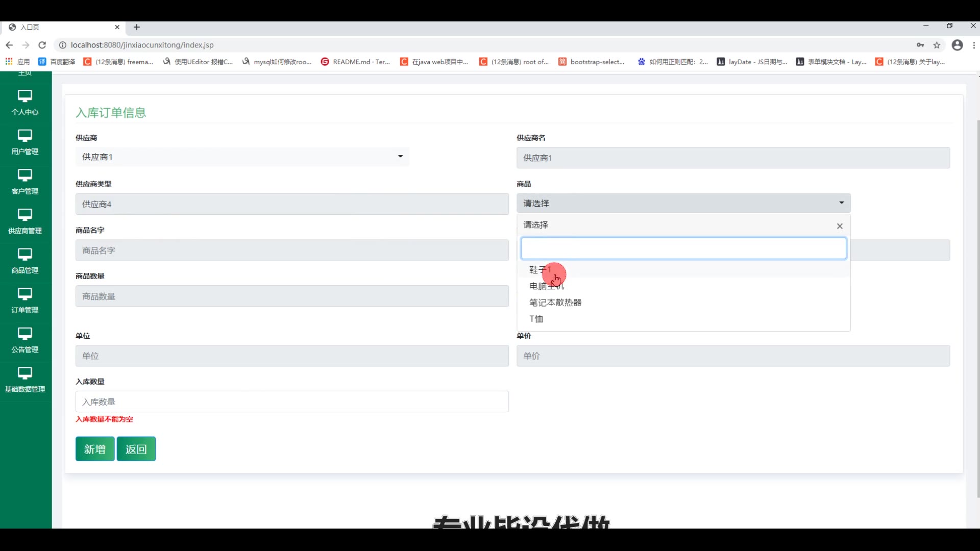Pick T恤 from dropdown options

pos(536,319)
